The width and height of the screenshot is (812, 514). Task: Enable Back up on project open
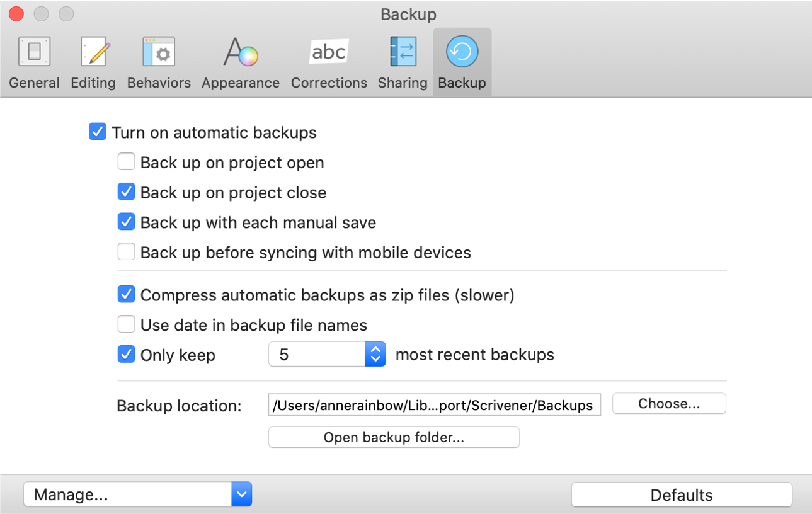[127, 163]
